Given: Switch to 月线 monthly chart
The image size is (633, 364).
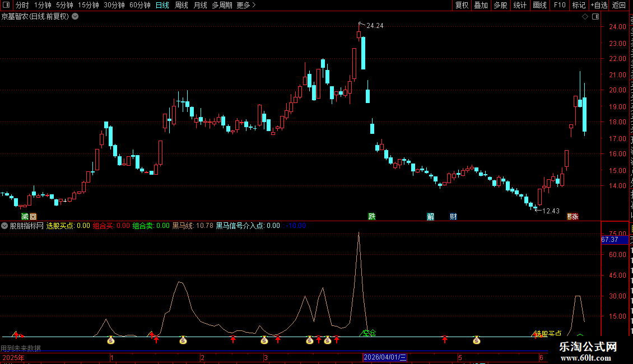Looking at the screenshot, I should pos(200,5).
